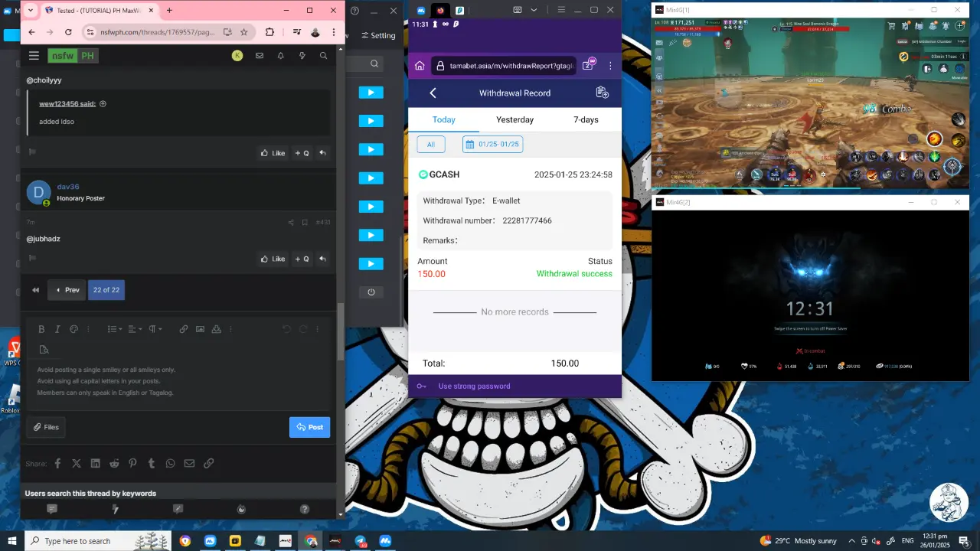980x551 pixels.
Task: Share thread via email icon
Action: click(x=189, y=463)
